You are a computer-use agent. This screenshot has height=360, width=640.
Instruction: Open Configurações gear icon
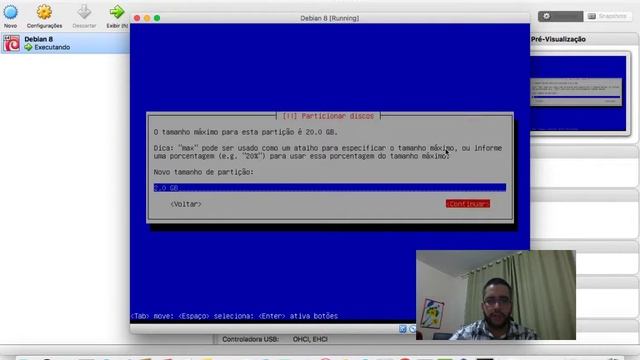(x=44, y=13)
